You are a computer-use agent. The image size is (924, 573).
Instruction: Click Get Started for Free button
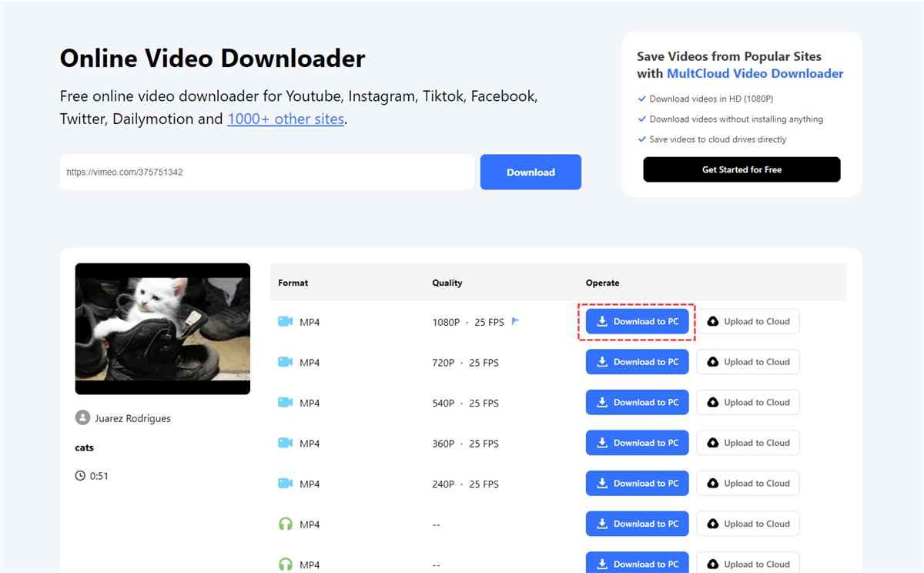[742, 169]
